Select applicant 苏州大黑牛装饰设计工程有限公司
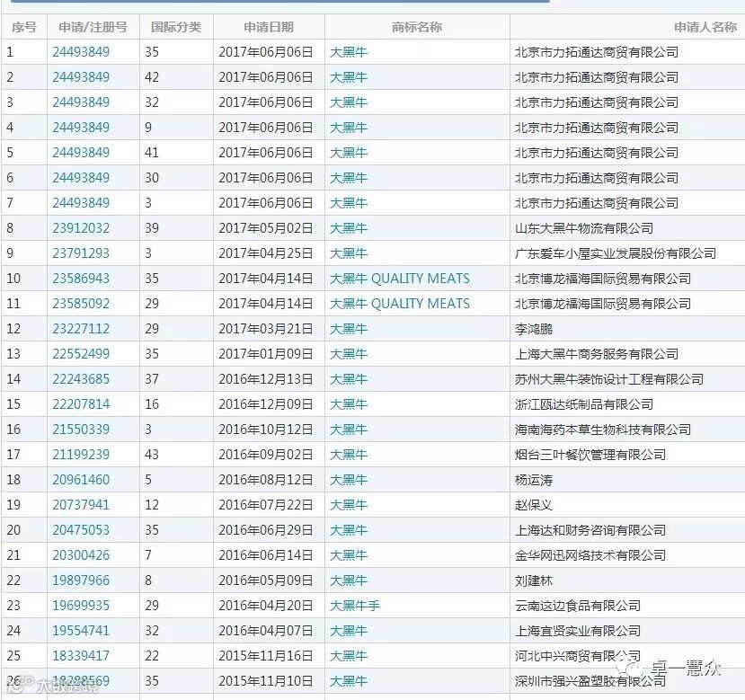This screenshot has width=745, height=700. [609, 379]
